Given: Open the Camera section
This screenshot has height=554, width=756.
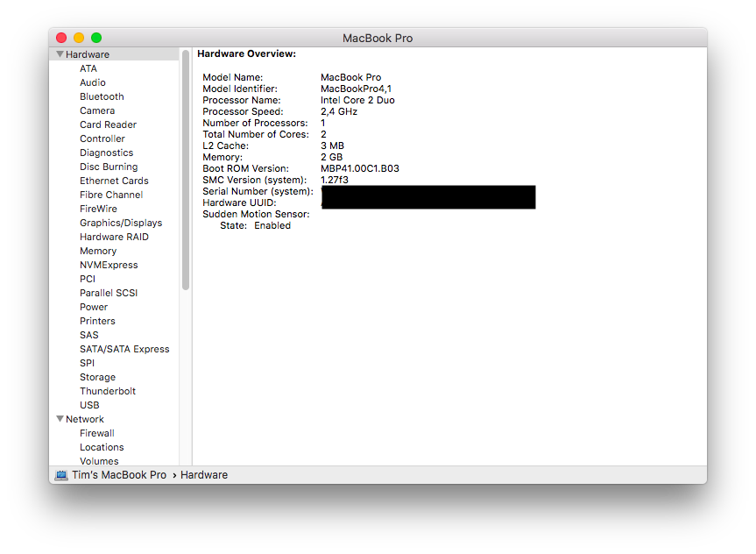Looking at the screenshot, I should click(97, 110).
